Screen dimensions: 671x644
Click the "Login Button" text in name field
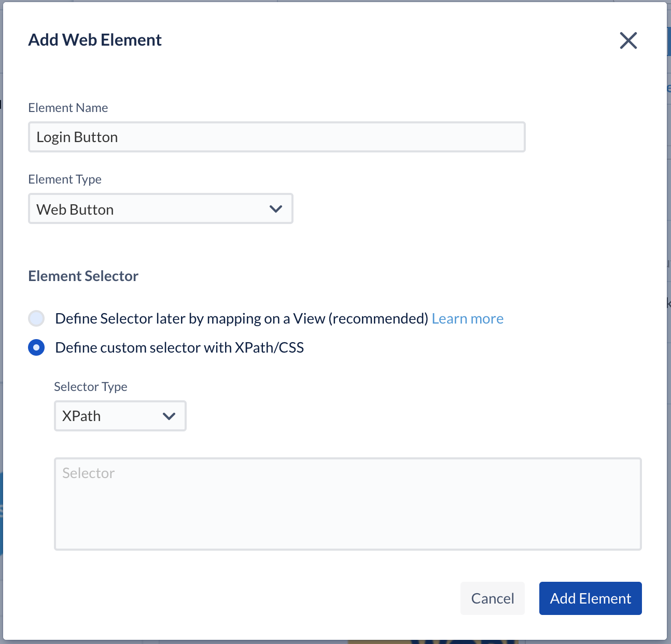[x=77, y=137]
